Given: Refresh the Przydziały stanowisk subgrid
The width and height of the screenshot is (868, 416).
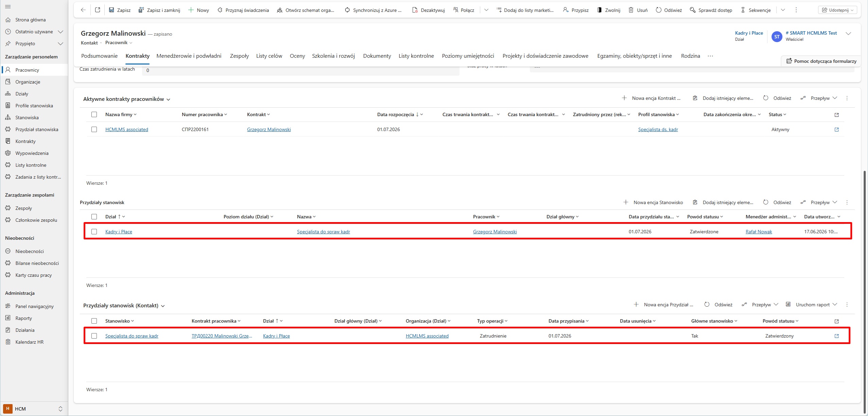Looking at the screenshot, I should [777, 202].
